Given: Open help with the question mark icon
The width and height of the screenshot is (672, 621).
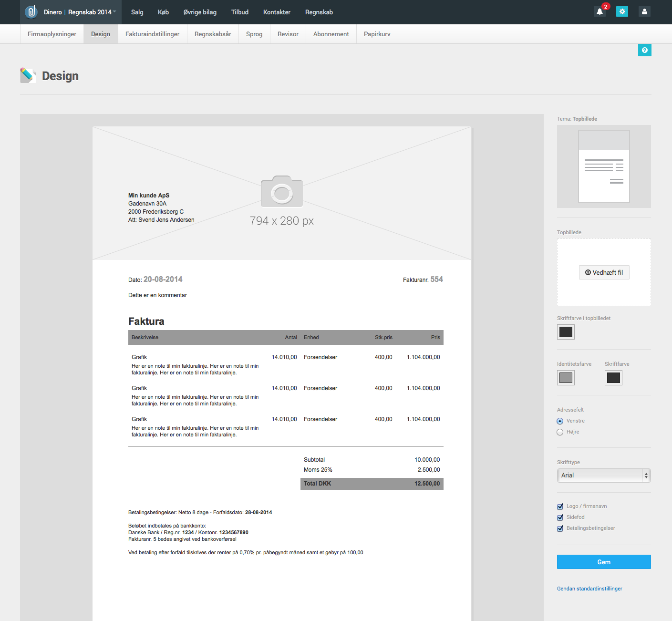Looking at the screenshot, I should pyautogui.click(x=644, y=50).
